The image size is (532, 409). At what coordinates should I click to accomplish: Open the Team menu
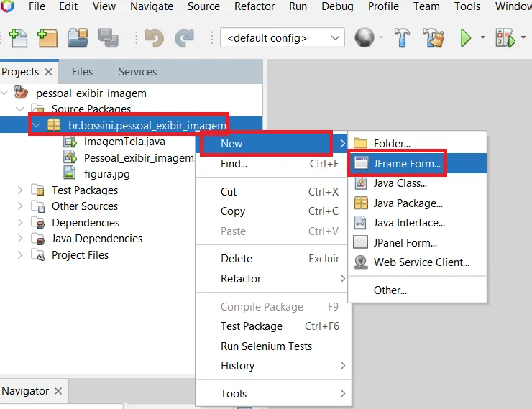pyautogui.click(x=426, y=6)
